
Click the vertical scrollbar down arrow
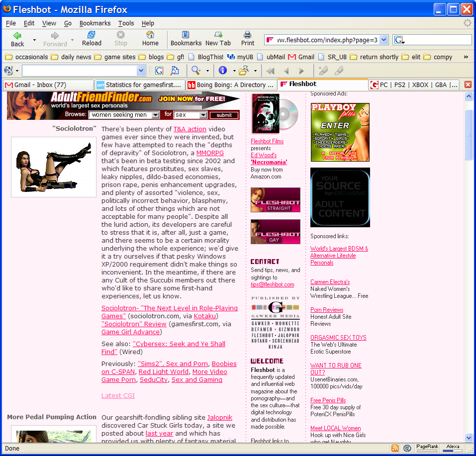pos(469,438)
